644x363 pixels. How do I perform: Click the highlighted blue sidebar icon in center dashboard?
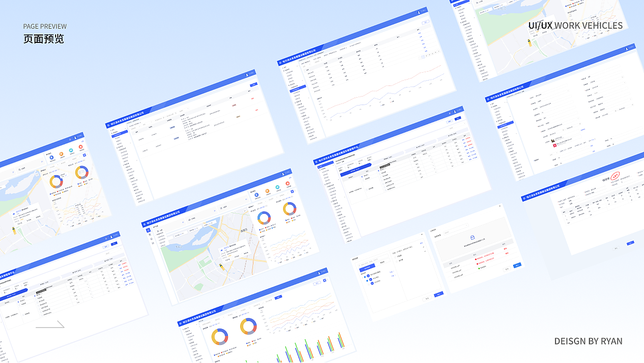[x=148, y=230]
